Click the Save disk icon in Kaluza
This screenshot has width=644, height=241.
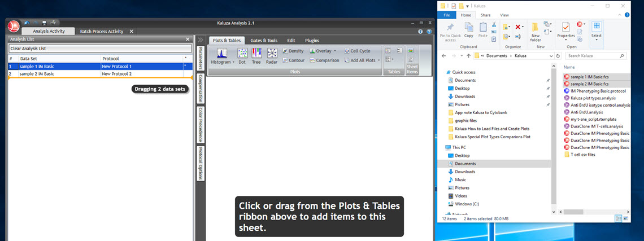pyautogui.click(x=45, y=23)
